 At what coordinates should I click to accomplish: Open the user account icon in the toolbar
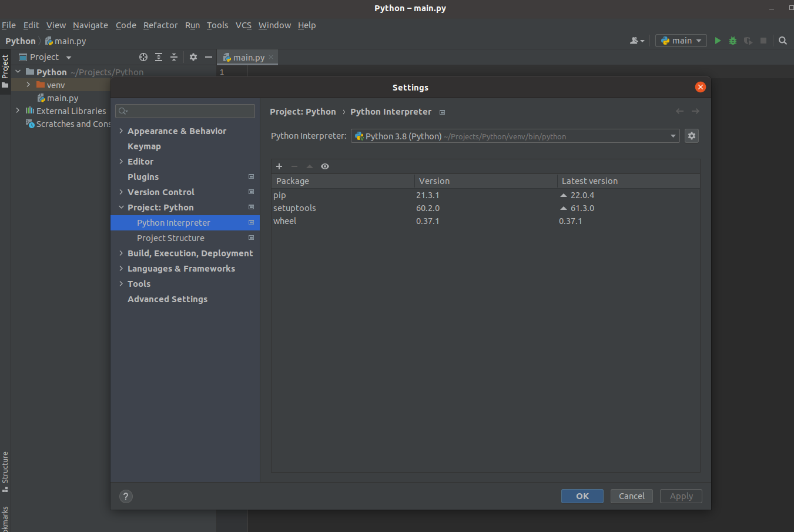click(x=637, y=41)
